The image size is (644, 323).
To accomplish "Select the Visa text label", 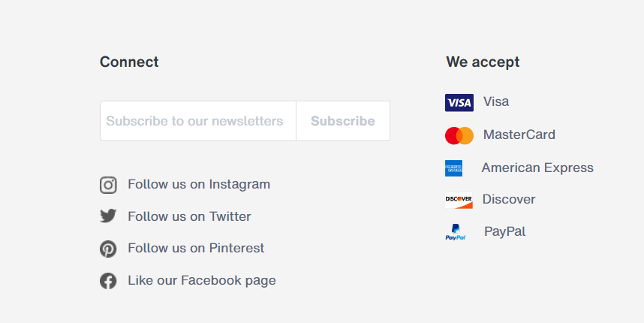I will pyautogui.click(x=496, y=101).
